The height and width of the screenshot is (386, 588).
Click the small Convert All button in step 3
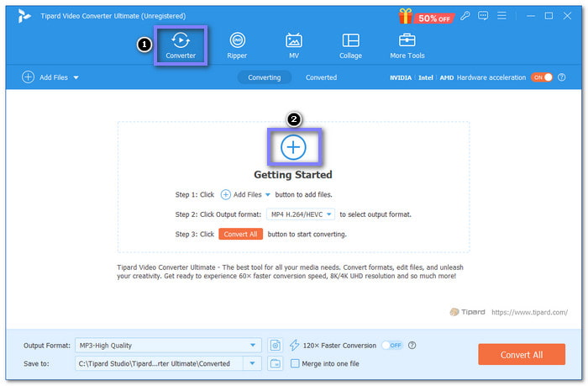pyautogui.click(x=240, y=234)
